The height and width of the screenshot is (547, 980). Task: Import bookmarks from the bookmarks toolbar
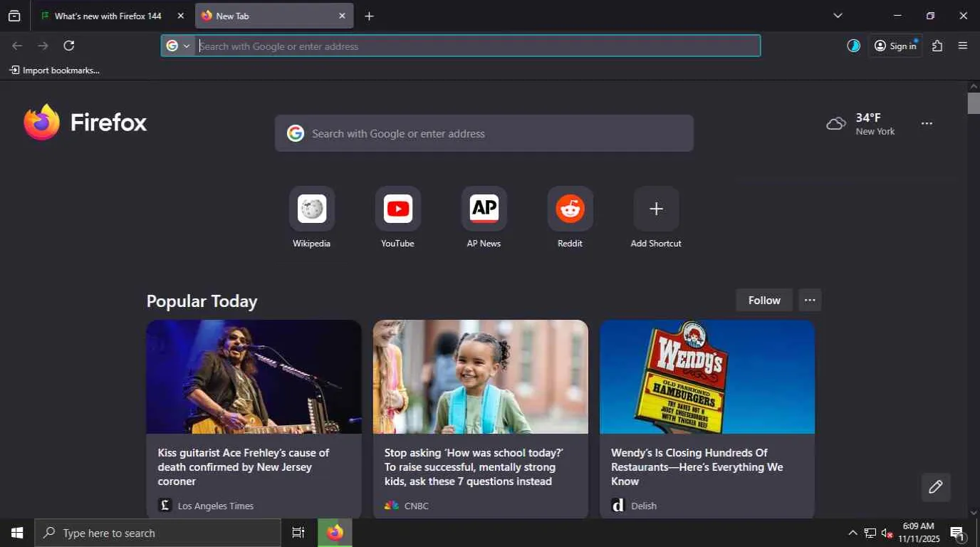(x=54, y=70)
